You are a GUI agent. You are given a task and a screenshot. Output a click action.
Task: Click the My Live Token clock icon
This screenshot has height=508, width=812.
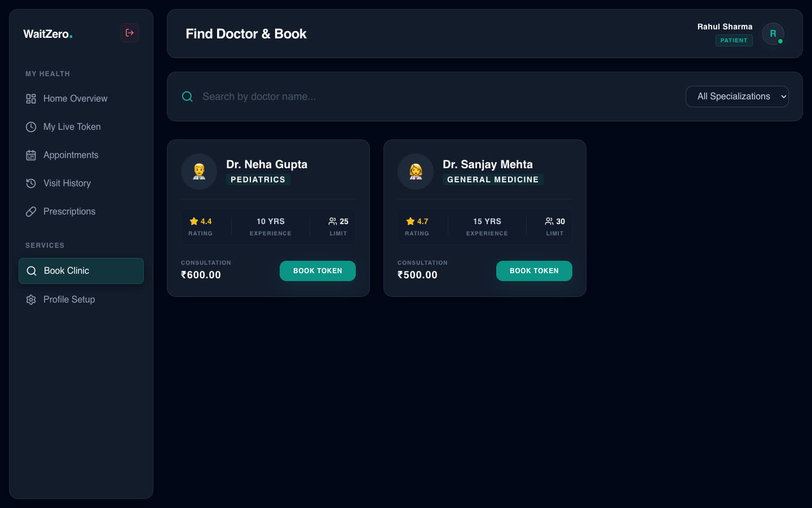pos(31,127)
